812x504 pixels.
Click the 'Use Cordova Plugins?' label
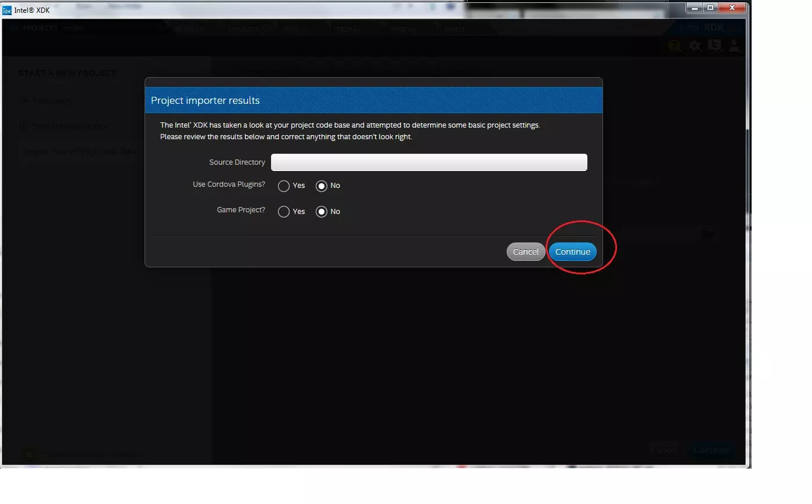(x=229, y=184)
